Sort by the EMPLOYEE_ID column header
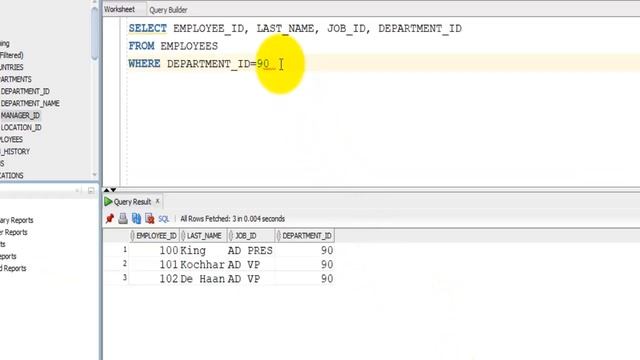Image resolution: width=640 pixels, height=360 pixels. (x=155, y=236)
